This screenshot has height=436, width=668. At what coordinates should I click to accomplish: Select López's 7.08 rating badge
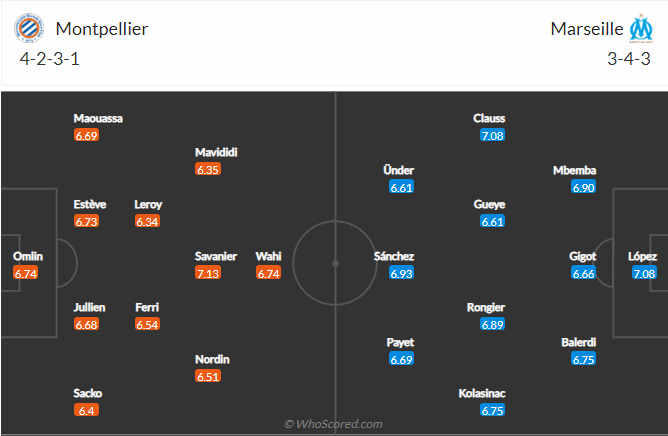pos(644,273)
